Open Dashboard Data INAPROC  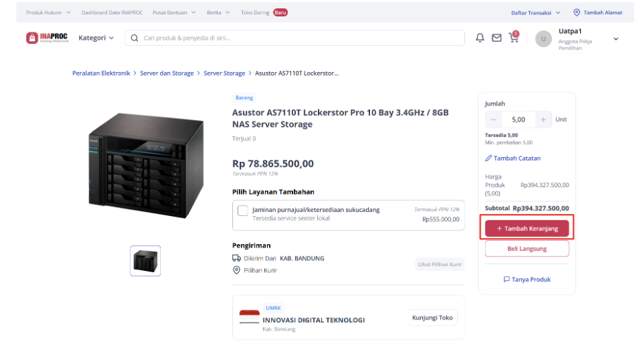pos(112,12)
